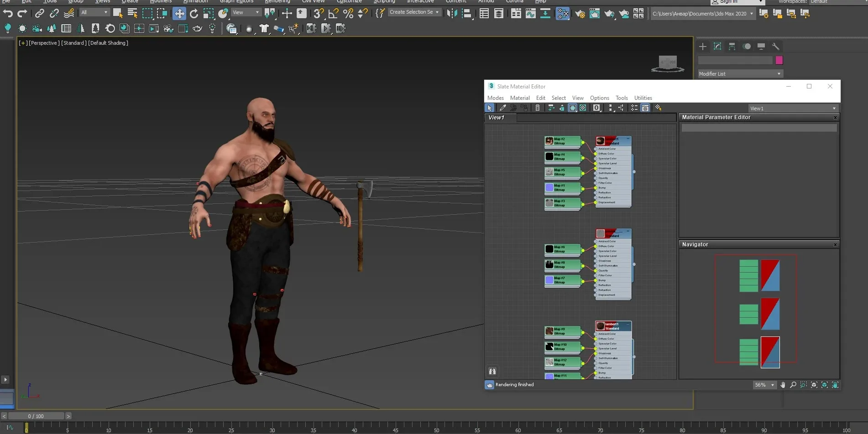The image size is (868, 434).
Task: Click the magenta object color swatch
Action: pos(779,60)
